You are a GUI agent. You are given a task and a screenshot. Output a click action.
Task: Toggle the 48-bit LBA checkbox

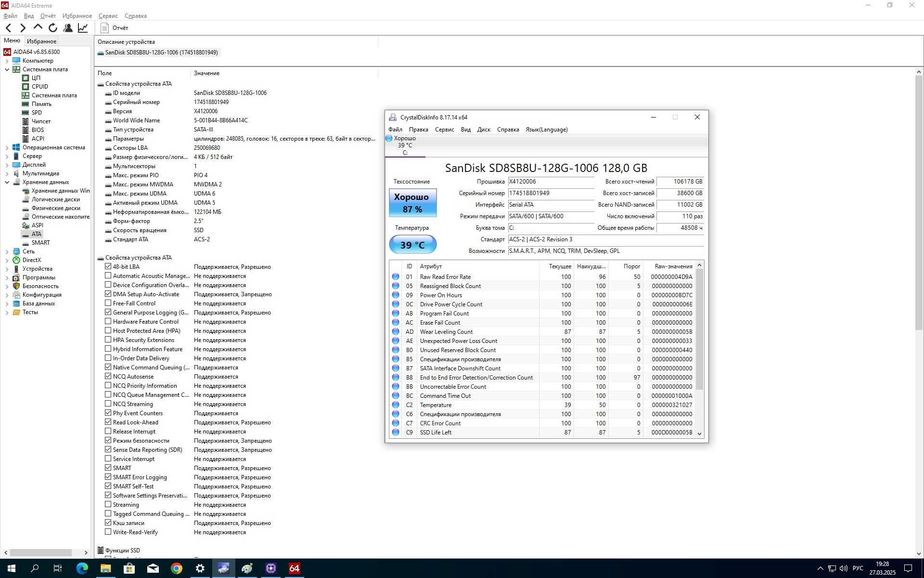point(108,266)
